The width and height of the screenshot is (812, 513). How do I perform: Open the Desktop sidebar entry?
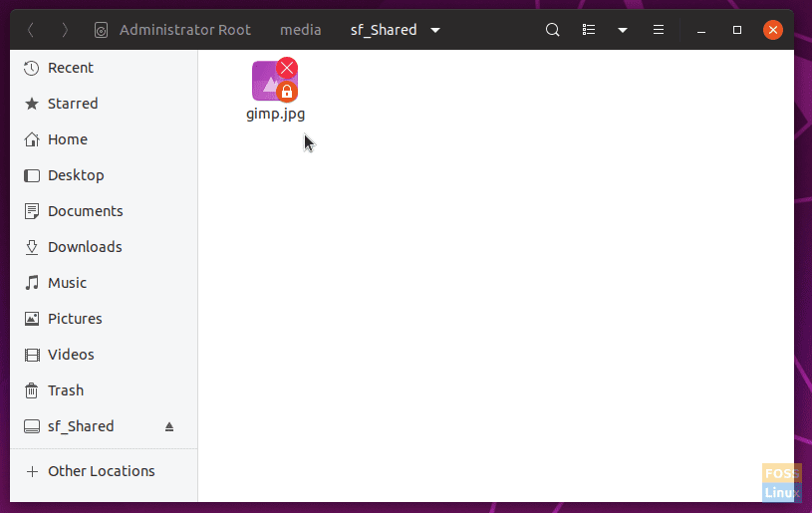[104, 175]
